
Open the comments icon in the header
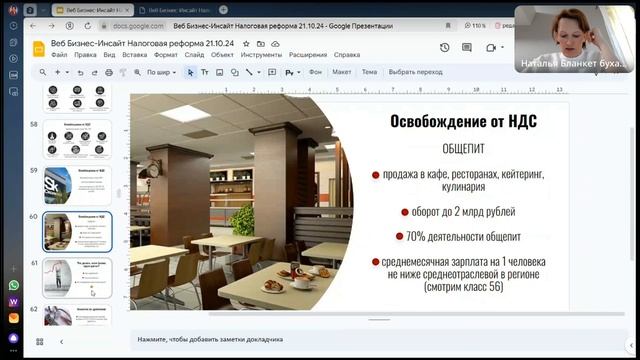[467, 48]
